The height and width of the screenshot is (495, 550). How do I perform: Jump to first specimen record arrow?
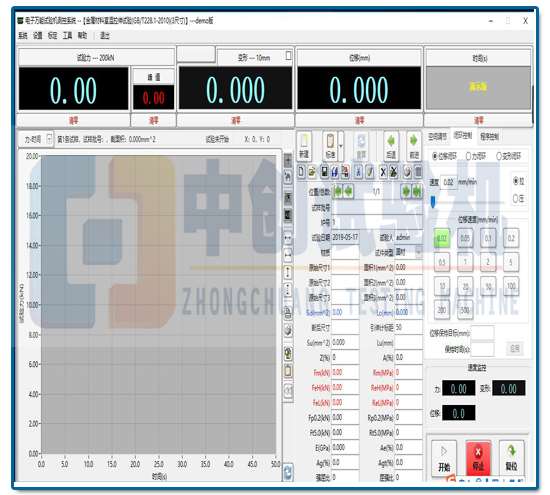pyautogui.click(x=338, y=191)
